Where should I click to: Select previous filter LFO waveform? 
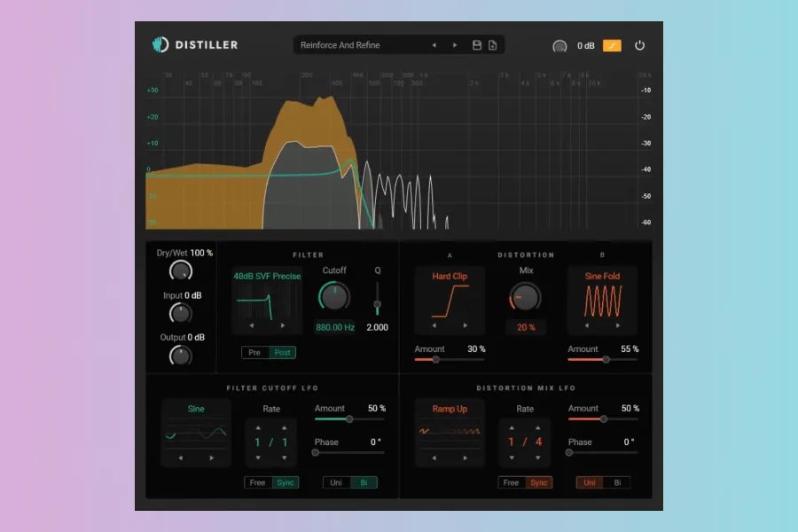point(181,458)
